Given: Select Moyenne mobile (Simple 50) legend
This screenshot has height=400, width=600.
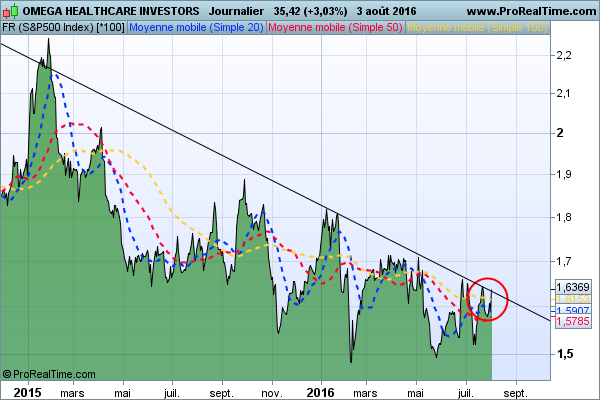Looking at the screenshot, I should (335, 28).
